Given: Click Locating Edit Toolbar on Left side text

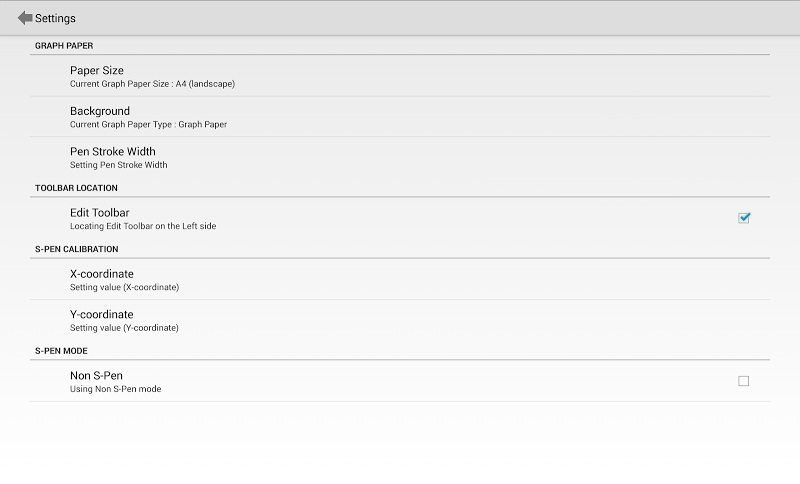Looking at the screenshot, I should (x=143, y=226).
